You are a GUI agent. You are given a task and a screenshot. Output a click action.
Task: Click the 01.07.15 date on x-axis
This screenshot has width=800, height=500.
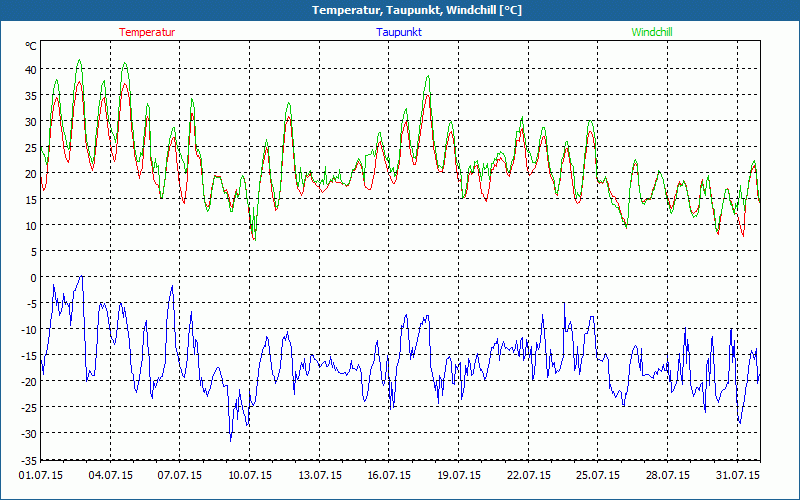[40, 475]
